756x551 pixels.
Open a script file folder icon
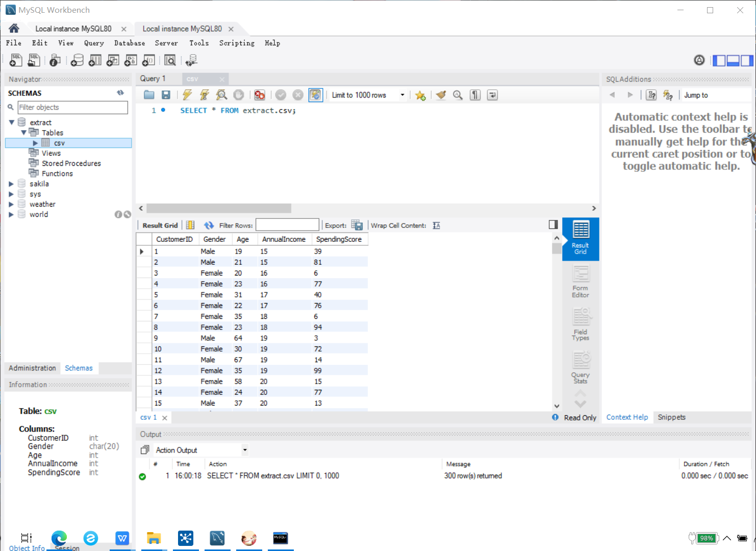149,95
